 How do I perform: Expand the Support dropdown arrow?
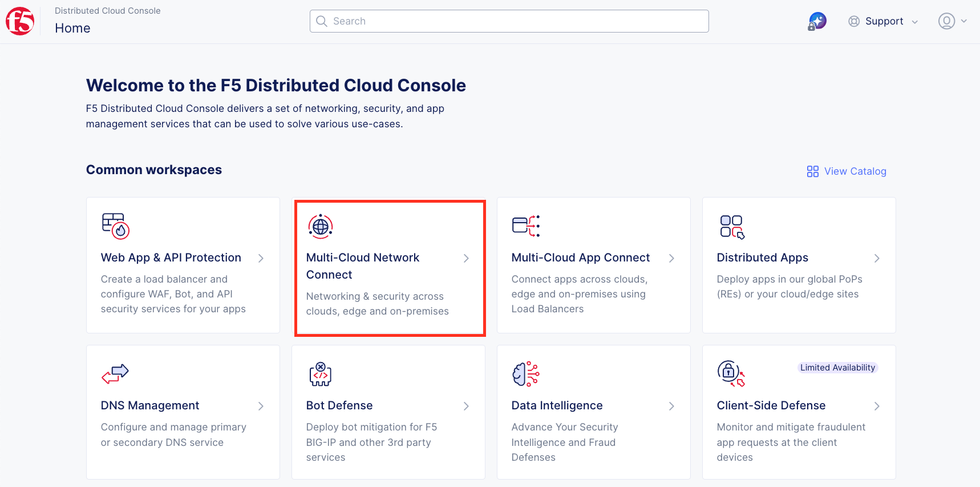click(915, 22)
